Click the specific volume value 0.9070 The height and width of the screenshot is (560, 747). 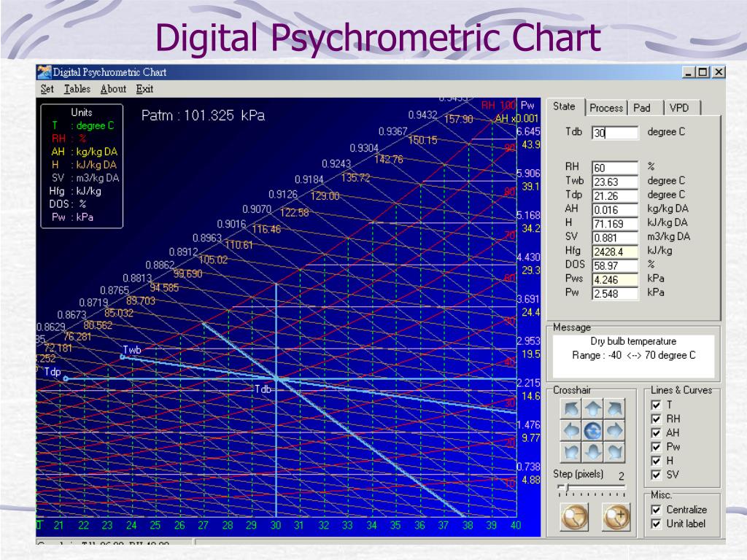click(x=257, y=209)
